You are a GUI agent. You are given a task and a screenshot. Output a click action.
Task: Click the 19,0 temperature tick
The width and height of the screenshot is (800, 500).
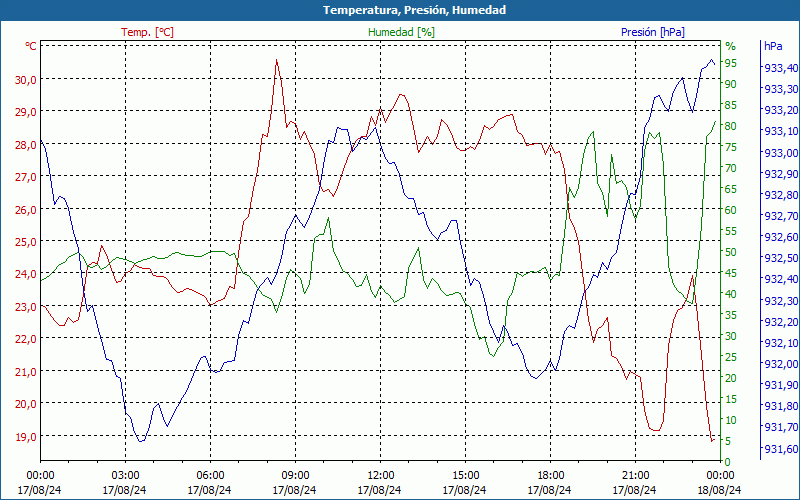26,437
